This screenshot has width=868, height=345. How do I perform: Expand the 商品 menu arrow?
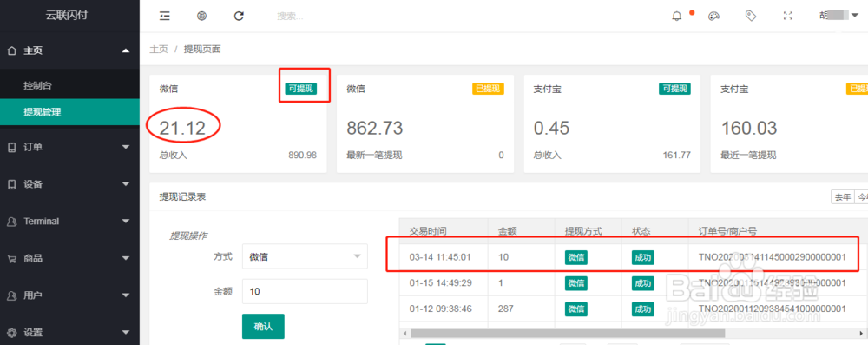[x=126, y=258]
